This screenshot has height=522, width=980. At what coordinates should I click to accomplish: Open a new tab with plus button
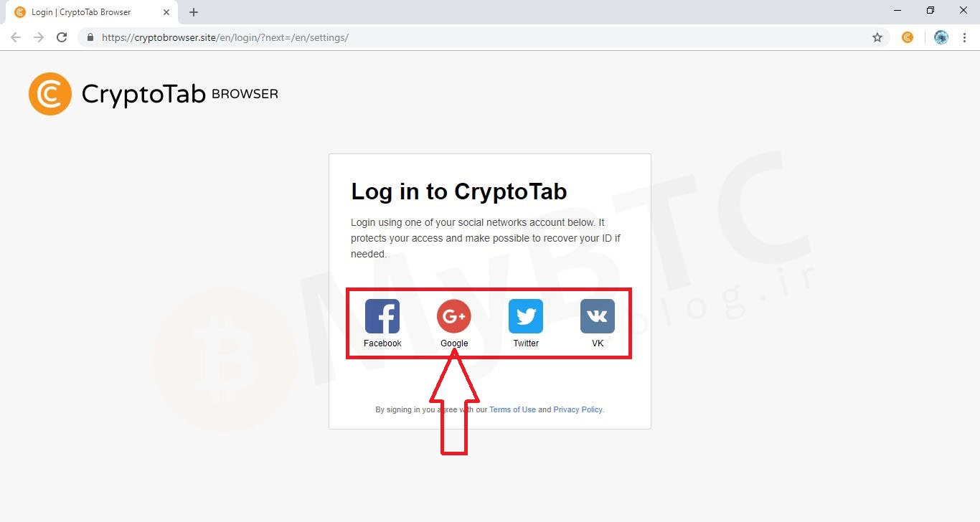[194, 12]
